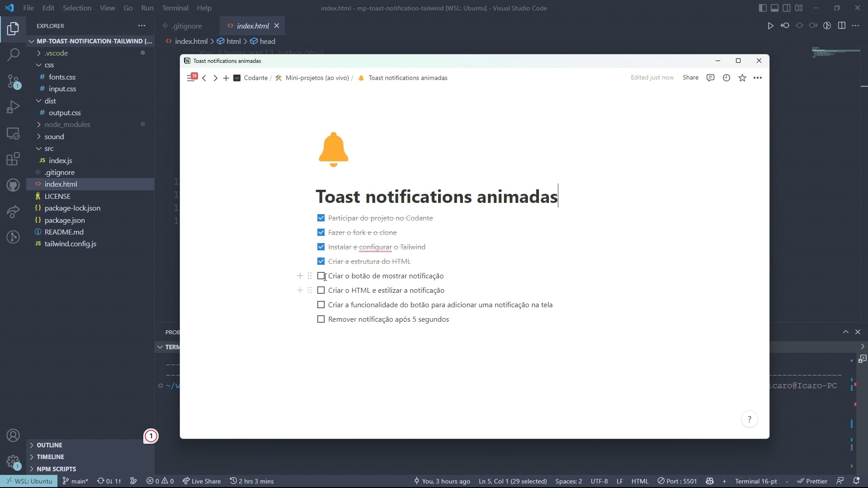The width and height of the screenshot is (868, 488).
Task: Open the Search view in activity bar
Action: (13, 55)
